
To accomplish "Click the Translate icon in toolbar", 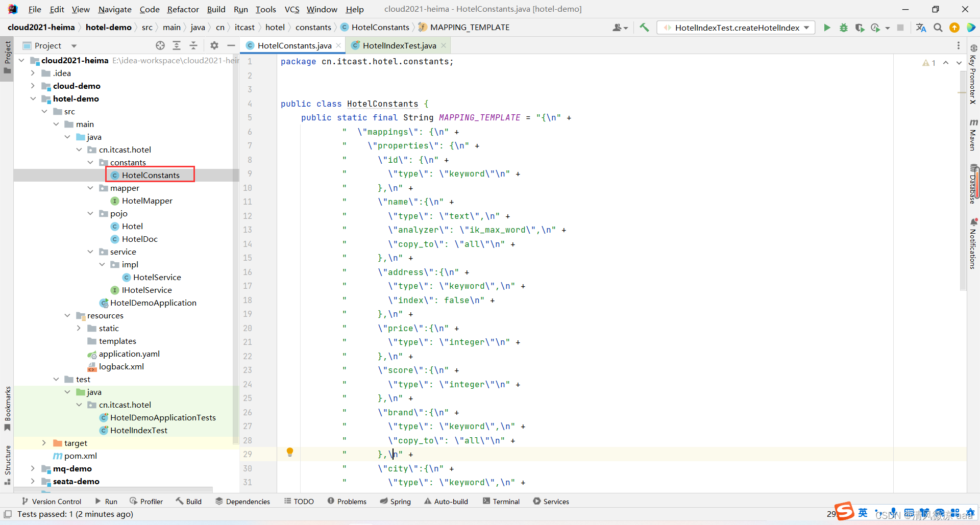I will pyautogui.click(x=921, y=28).
